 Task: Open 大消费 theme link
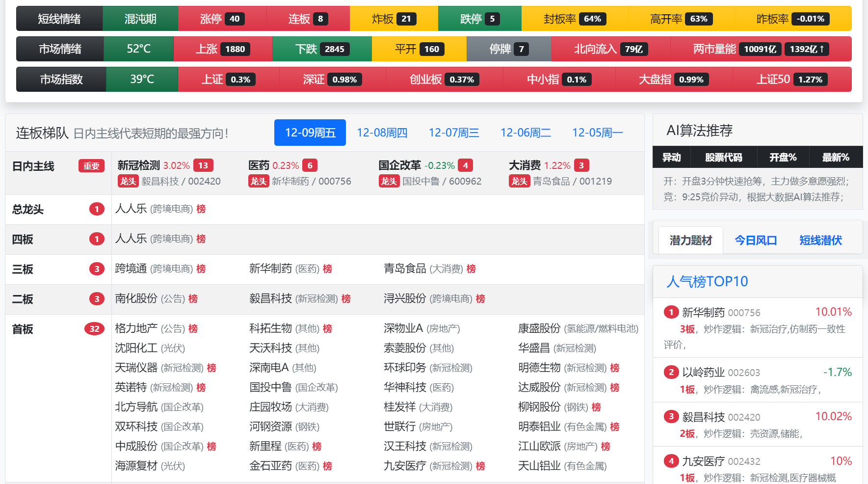(x=525, y=165)
